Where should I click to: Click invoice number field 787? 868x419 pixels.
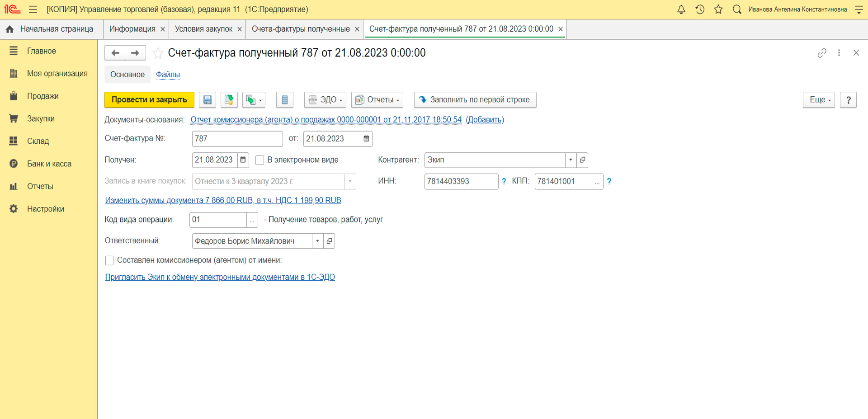click(x=237, y=139)
